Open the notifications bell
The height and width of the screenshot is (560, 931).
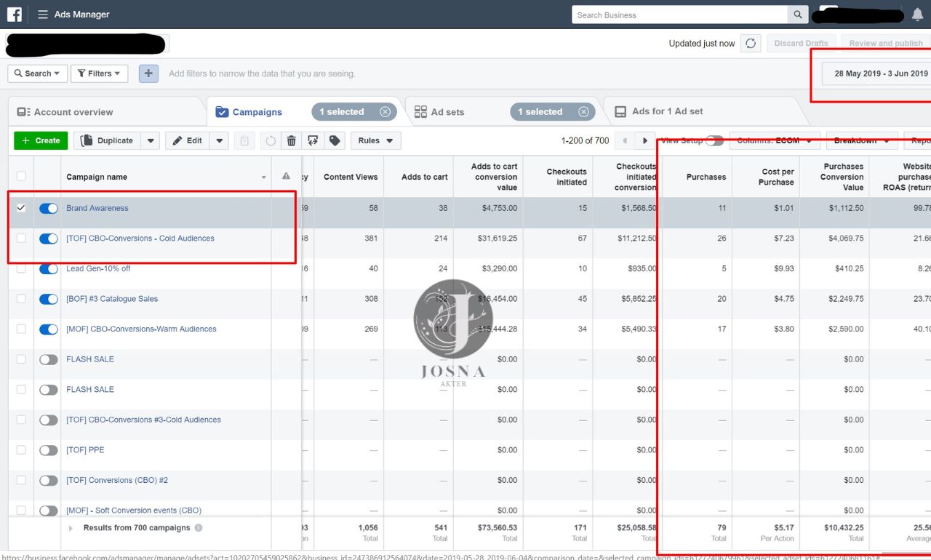(917, 15)
